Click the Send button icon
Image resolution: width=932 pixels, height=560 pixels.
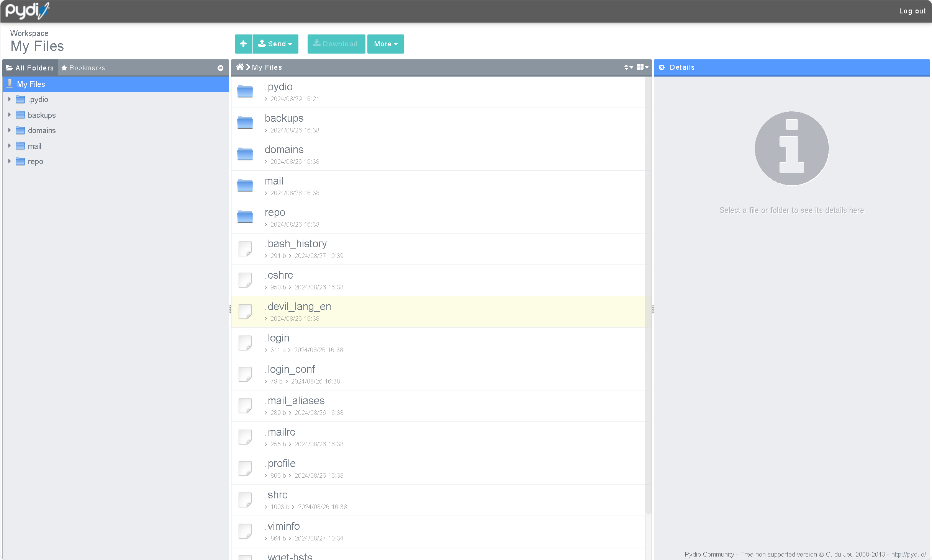pyautogui.click(x=262, y=43)
